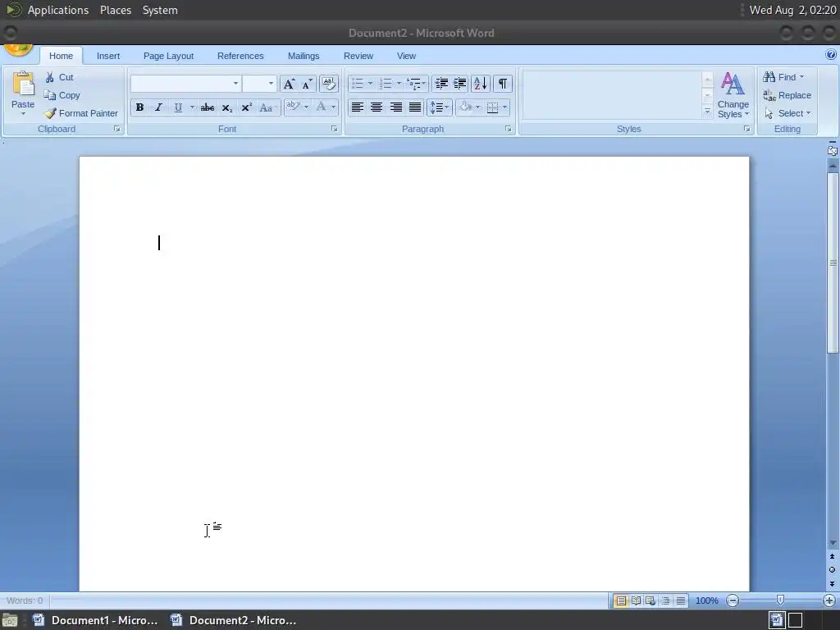The height and width of the screenshot is (630, 840).
Task: Switch to the References tab
Action: coord(240,56)
